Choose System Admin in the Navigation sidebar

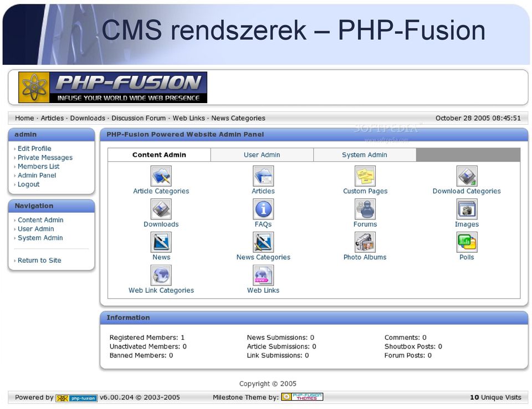[40, 238]
